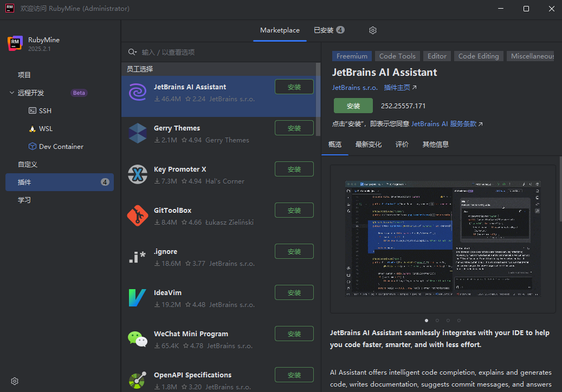Open the settings gear at bottom-left corner
Image resolution: width=562 pixels, height=392 pixels.
tap(15, 381)
